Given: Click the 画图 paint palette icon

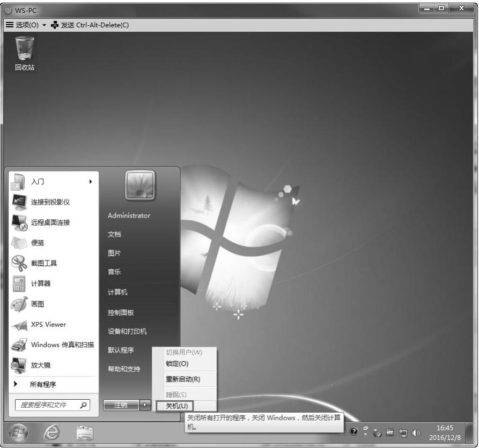Looking at the screenshot, I should pyautogui.click(x=19, y=304).
